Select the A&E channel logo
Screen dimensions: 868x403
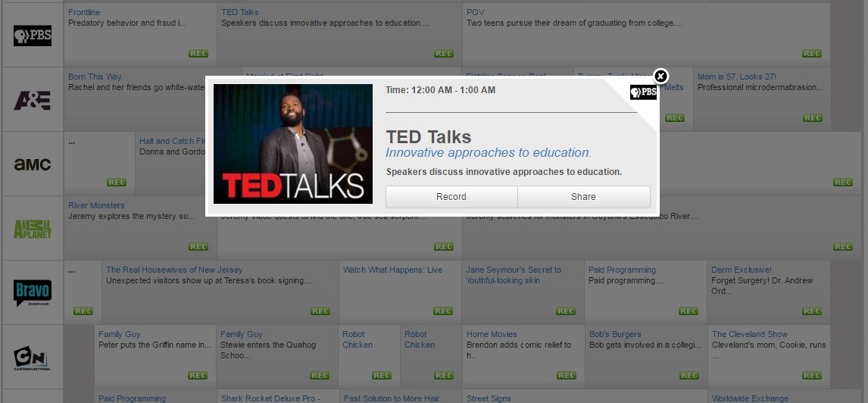32,100
